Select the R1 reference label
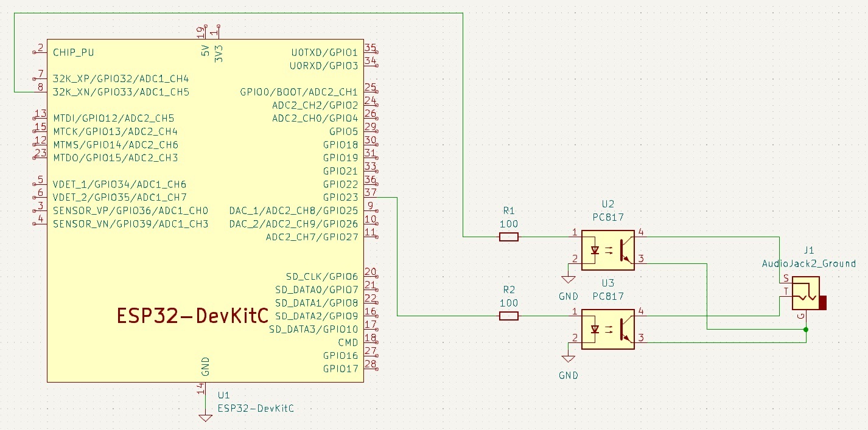The height and width of the screenshot is (430, 868). click(x=509, y=210)
